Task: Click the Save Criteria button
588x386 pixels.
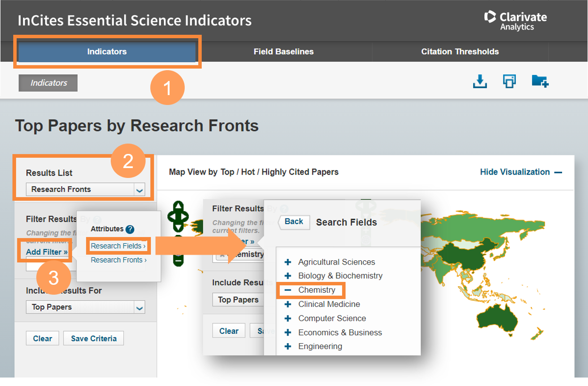Action: (94, 338)
